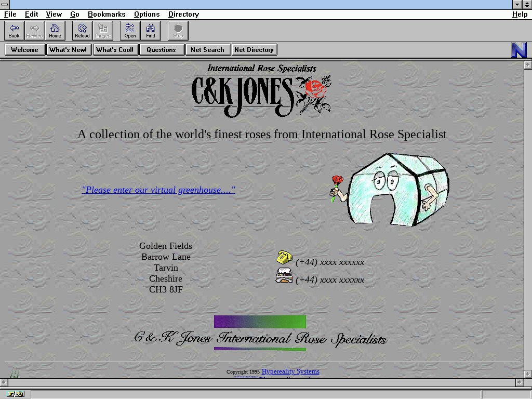Click the C&K Jones logo banner
532x399 pixels.
point(261,90)
